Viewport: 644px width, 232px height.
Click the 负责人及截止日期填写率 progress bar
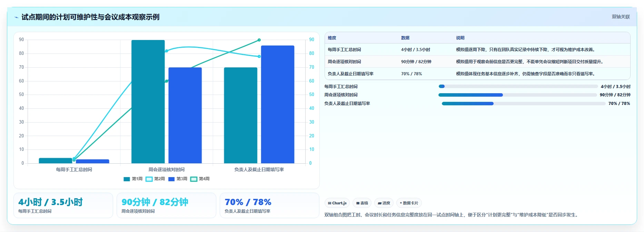coord(524,104)
